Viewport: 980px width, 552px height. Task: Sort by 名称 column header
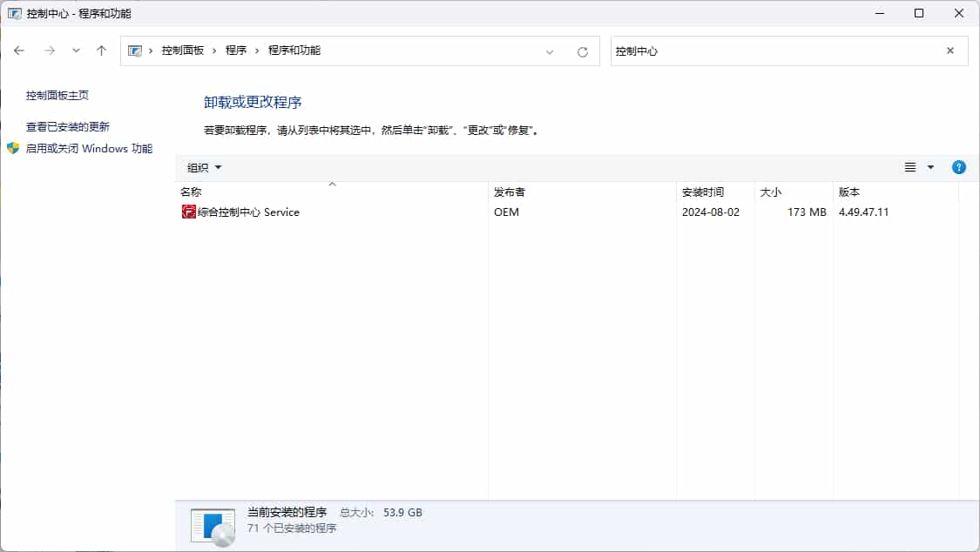point(332,192)
